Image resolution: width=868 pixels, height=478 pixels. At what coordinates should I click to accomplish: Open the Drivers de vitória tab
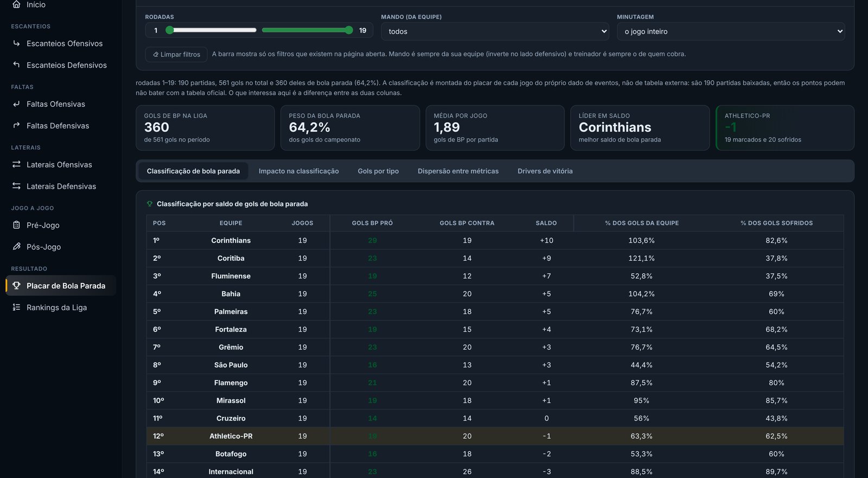coord(545,171)
